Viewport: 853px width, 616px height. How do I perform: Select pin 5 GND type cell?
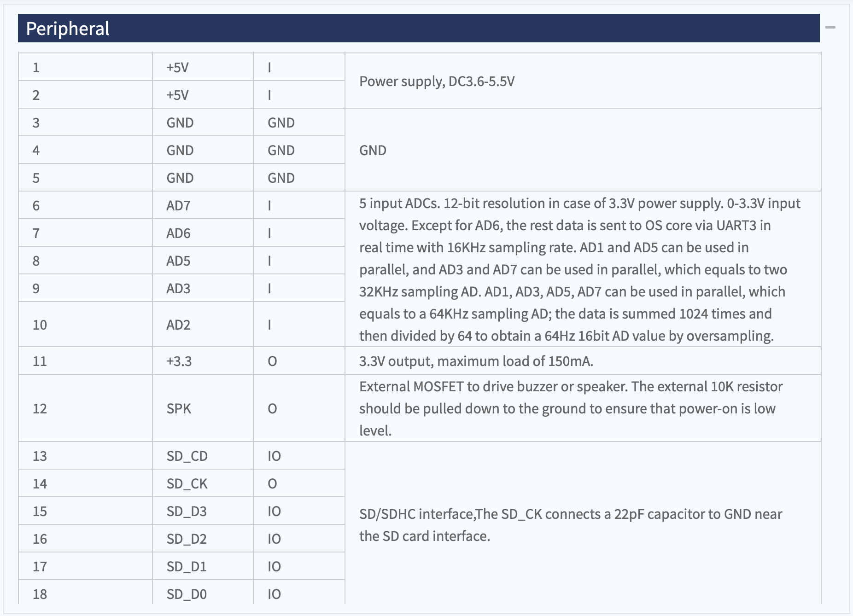click(299, 178)
